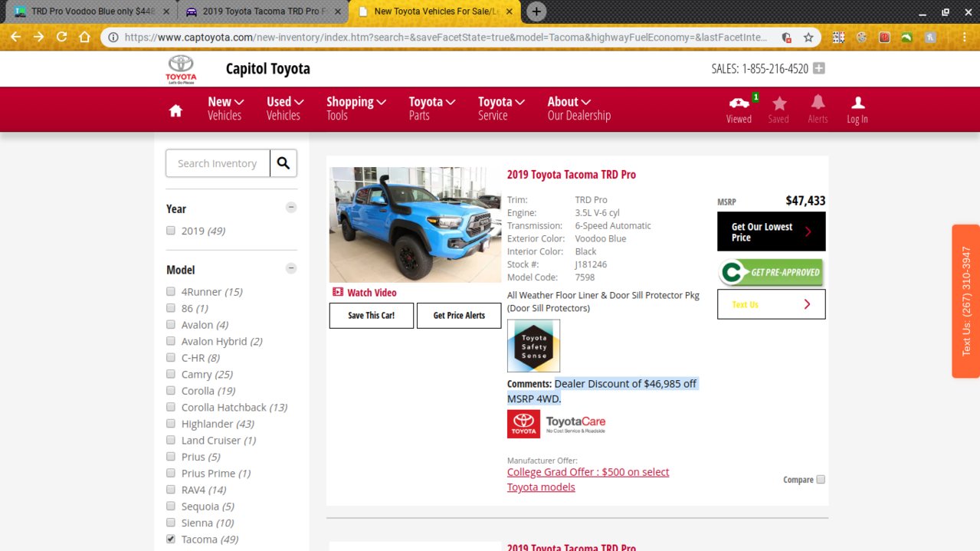Screen dimensions: 980x551
Task: Click the ToyotaCare logo
Action: tap(556, 424)
